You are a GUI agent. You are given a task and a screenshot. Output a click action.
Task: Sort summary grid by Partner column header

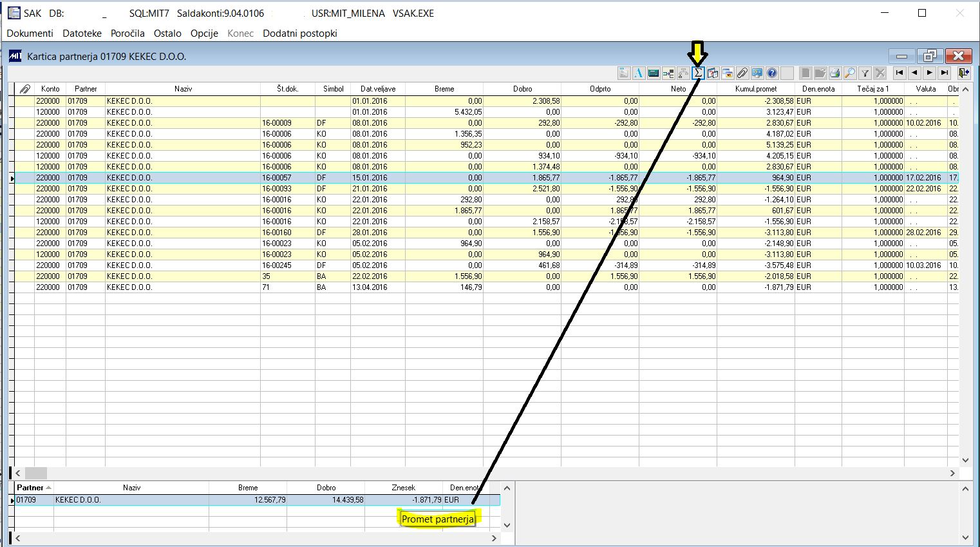(30, 488)
